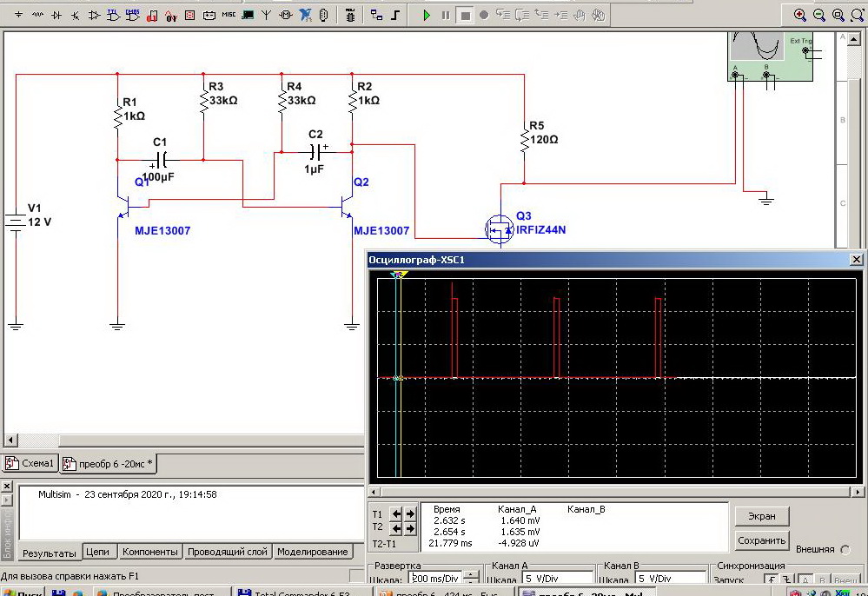
Task: Click the Сохранить button
Action: pos(761,540)
